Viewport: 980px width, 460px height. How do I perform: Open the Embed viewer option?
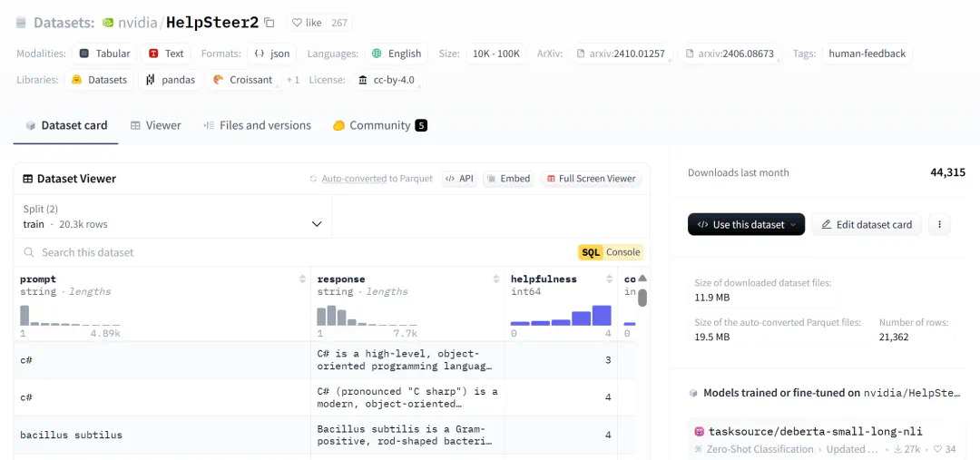tap(507, 179)
